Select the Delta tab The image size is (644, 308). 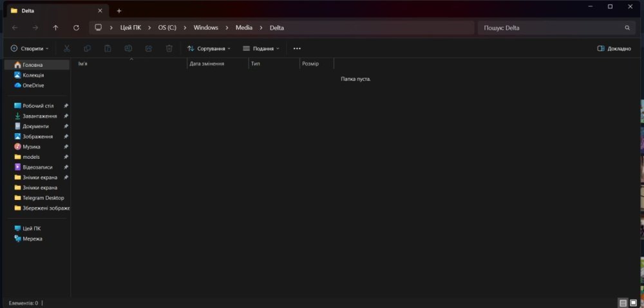pyautogui.click(x=57, y=11)
